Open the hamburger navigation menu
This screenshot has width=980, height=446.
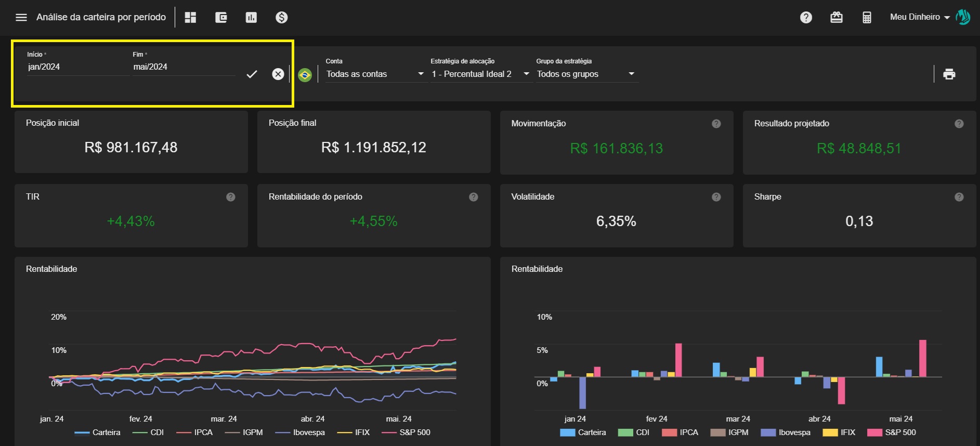click(x=21, y=18)
